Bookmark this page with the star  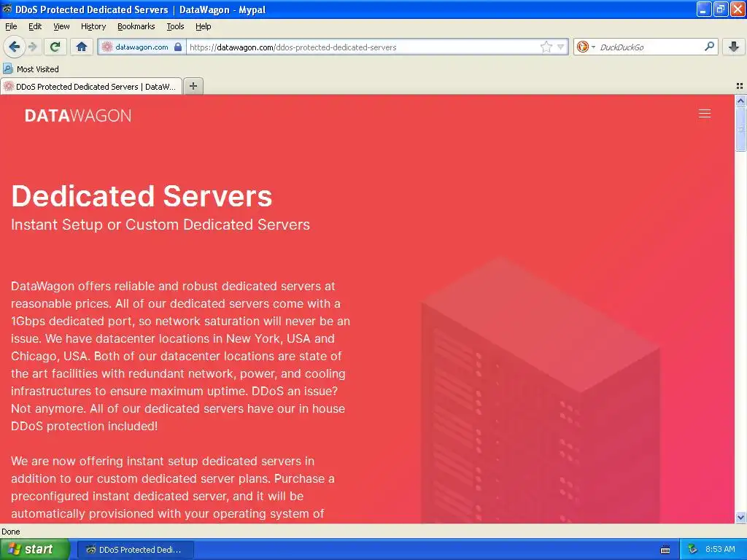point(546,47)
